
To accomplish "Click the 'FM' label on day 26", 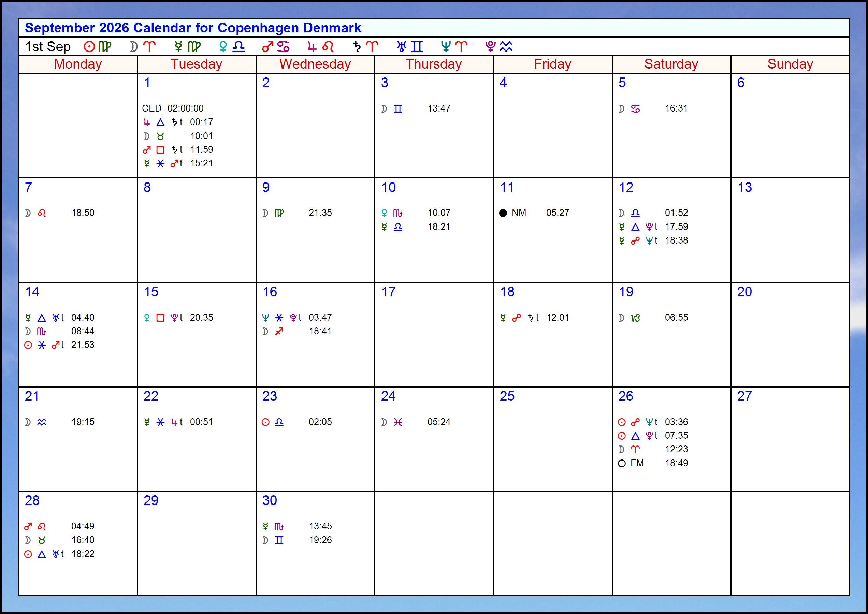I will pyautogui.click(x=637, y=463).
